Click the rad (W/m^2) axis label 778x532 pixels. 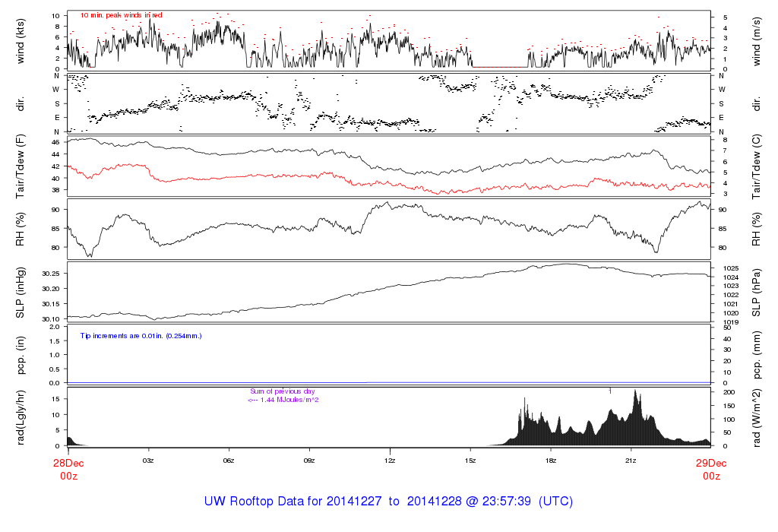coord(757,416)
